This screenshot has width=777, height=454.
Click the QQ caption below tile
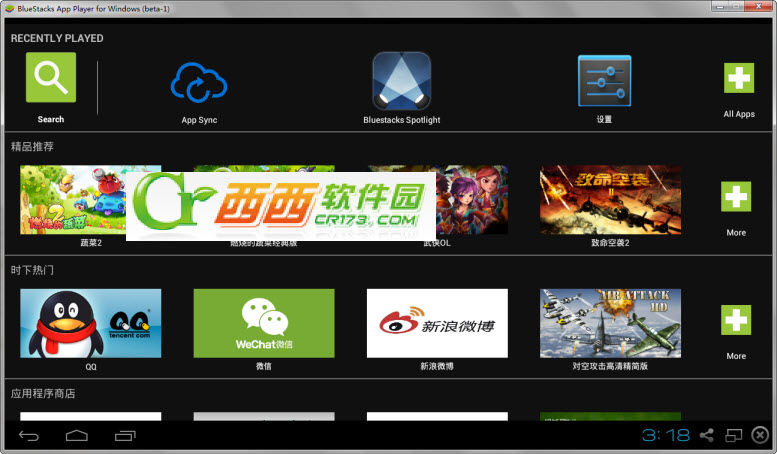pyautogui.click(x=91, y=367)
